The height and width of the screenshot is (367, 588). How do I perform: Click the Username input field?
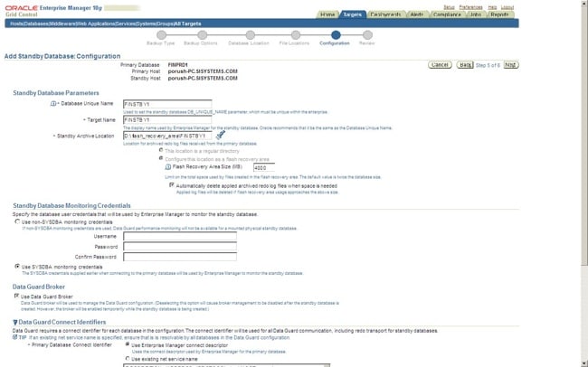[180, 236]
